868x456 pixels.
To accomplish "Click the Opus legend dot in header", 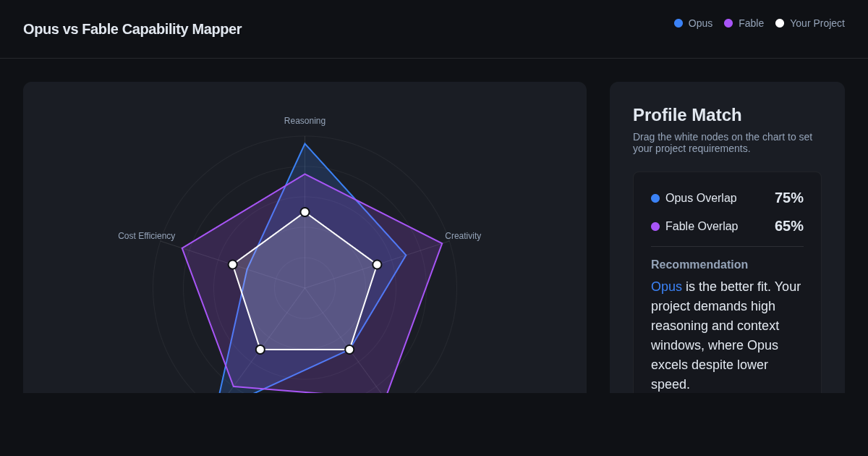I will point(678,23).
